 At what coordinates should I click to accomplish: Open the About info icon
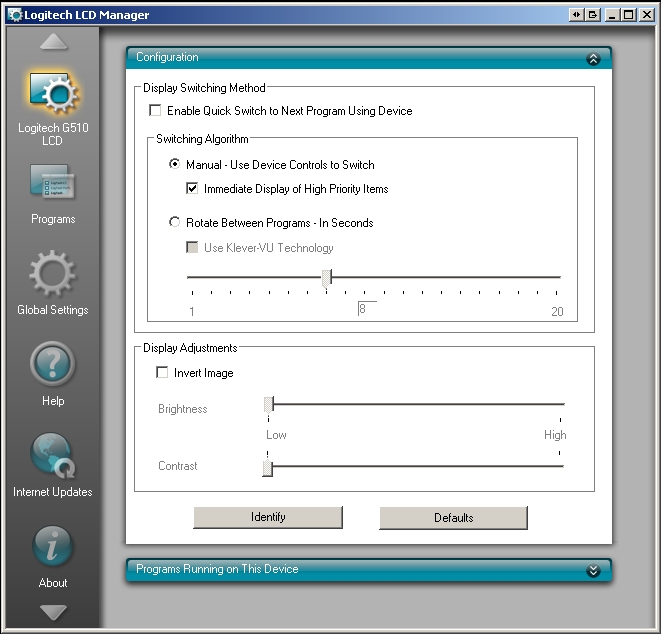click(x=53, y=546)
